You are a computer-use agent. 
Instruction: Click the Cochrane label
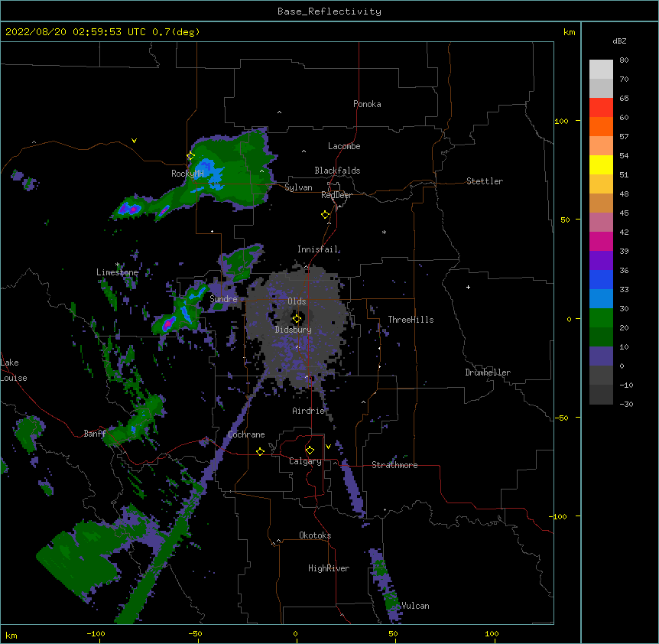[x=246, y=434]
